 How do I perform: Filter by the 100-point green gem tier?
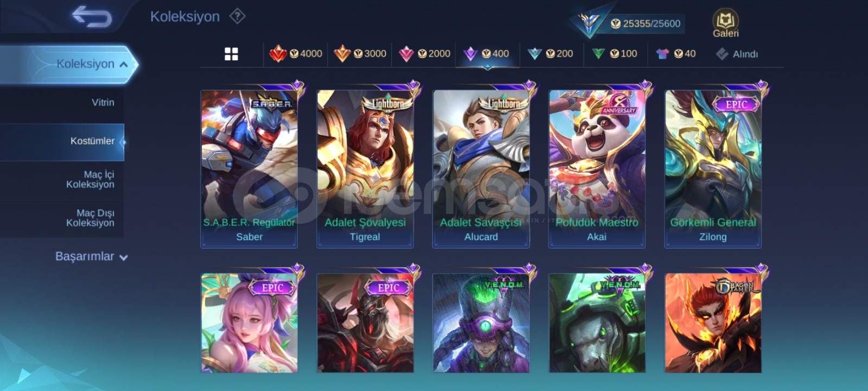coord(615,54)
